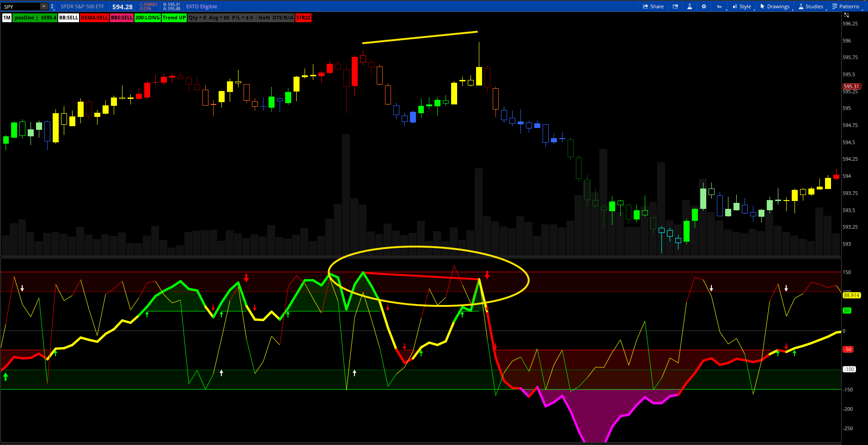Open the 1m timeframe selector
The width and height of the screenshot is (868, 445).
(719, 6)
